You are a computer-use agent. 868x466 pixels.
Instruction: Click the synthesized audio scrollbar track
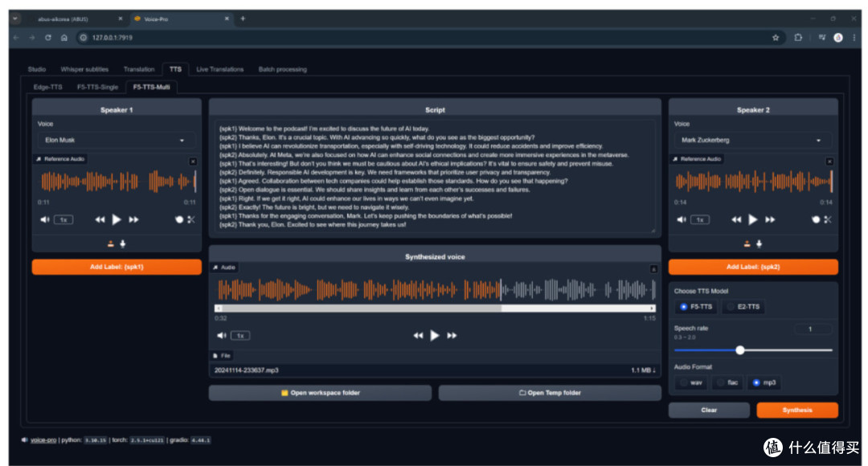coord(435,309)
